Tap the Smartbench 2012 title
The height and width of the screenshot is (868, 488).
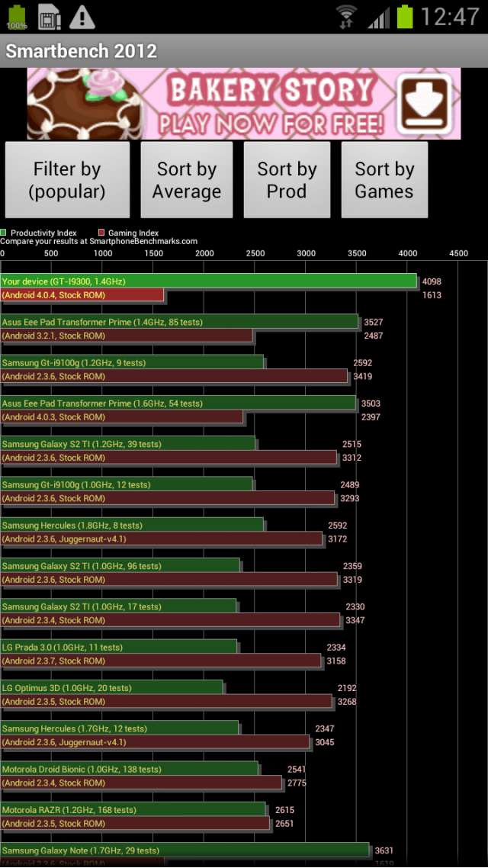[82, 51]
